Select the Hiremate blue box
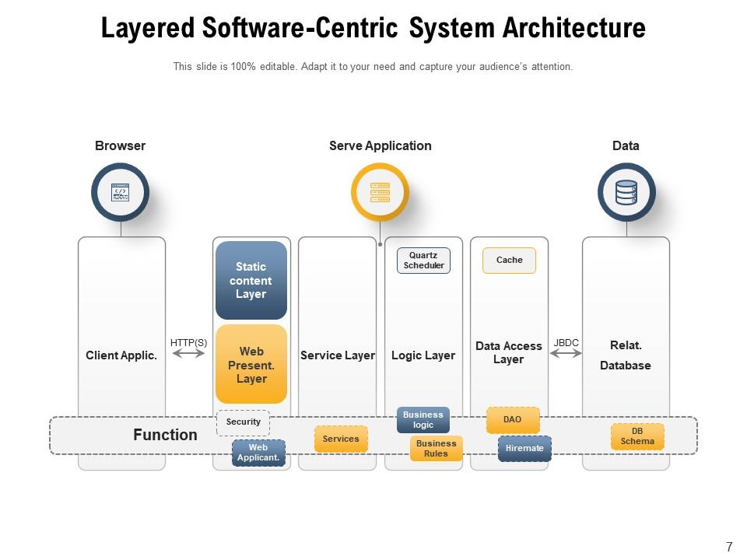Screen dimensions: 747x560 pyautogui.click(x=524, y=449)
